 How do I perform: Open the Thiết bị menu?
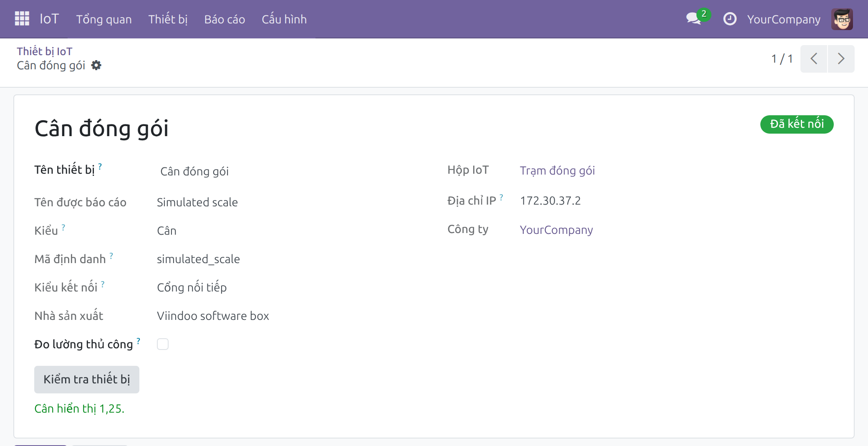168,19
